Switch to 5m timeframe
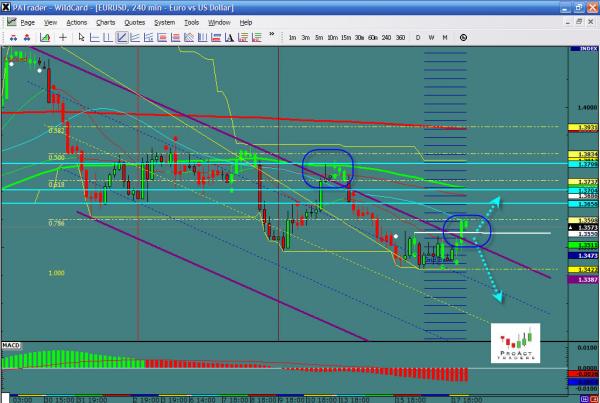Screen dimensions: 600x403 319,38
